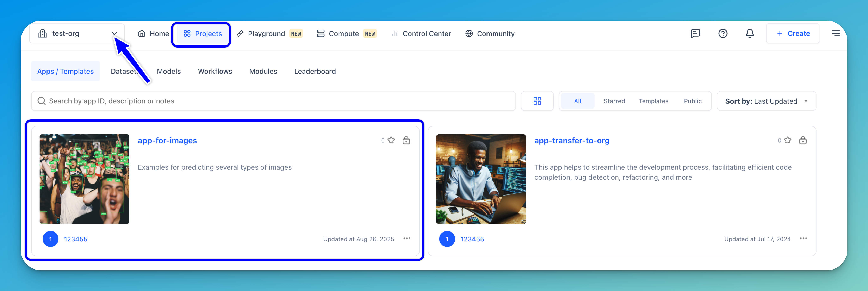Switch to Apps / Templates tab
This screenshot has height=291, width=868.
click(65, 71)
